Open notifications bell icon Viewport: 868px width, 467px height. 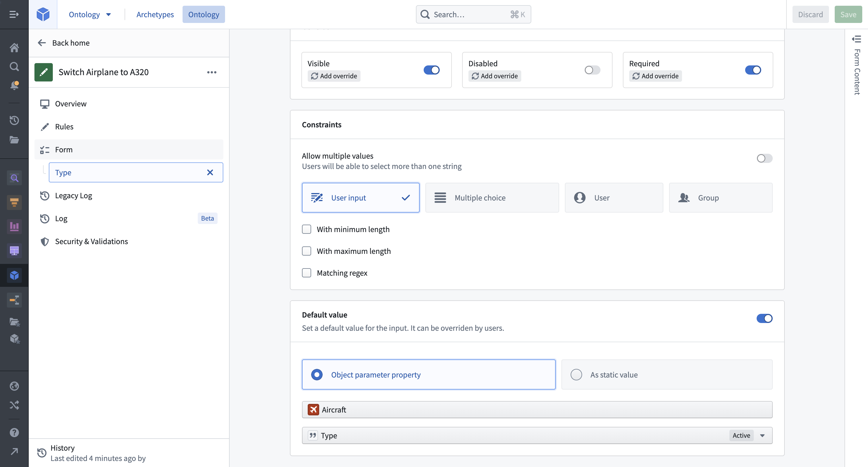coord(14,85)
